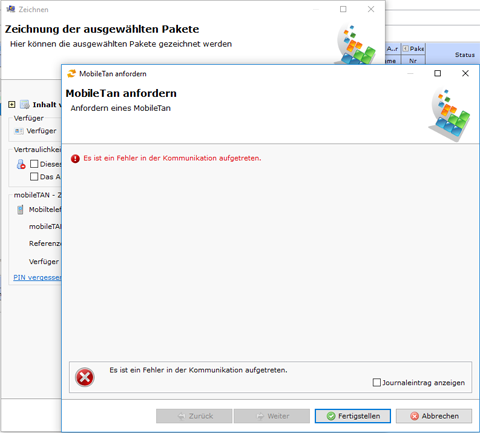Image resolution: width=480 pixels, height=433 pixels.
Task: Toggle the Dieses checkbox under Vertraulichkeit
Action: tap(34, 164)
